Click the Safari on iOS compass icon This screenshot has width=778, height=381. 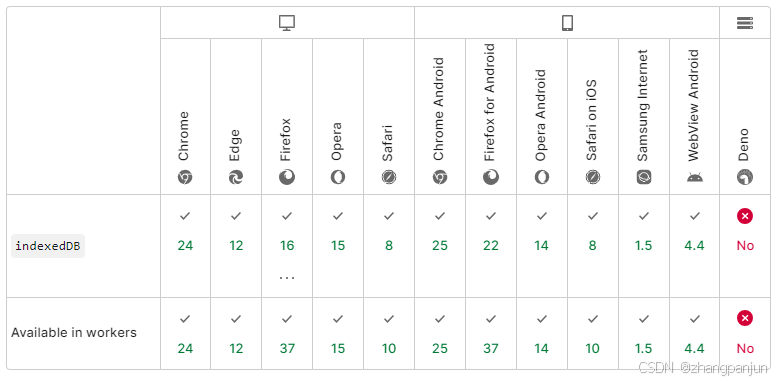pos(592,177)
